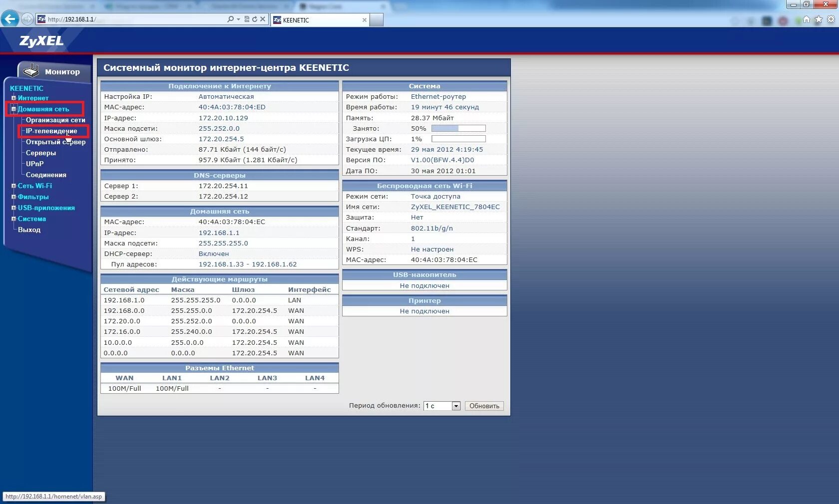Click the address pool 192.168.1.33 - 192.168.1.62
This screenshot has width=839, height=504.
(x=248, y=264)
